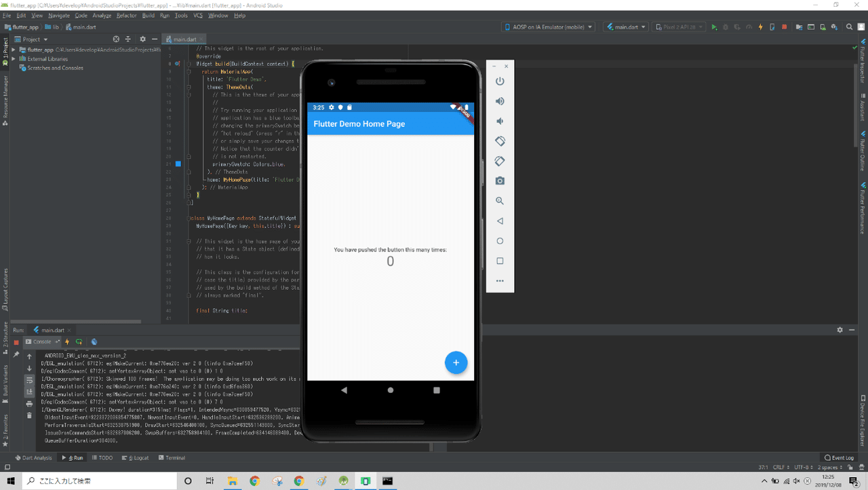Screen dimensions: 868x490
Task: Toggle soft-wrap in console
Action: [29, 380]
